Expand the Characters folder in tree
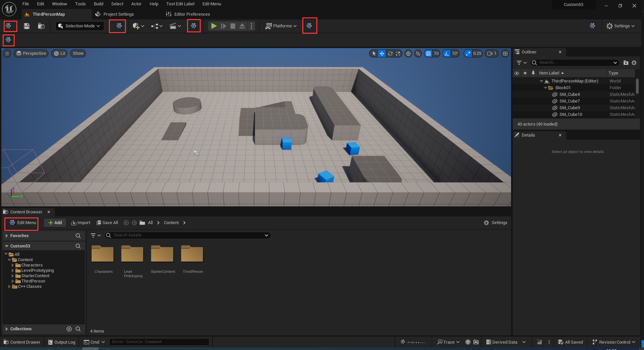The image size is (644, 350). click(x=13, y=265)
